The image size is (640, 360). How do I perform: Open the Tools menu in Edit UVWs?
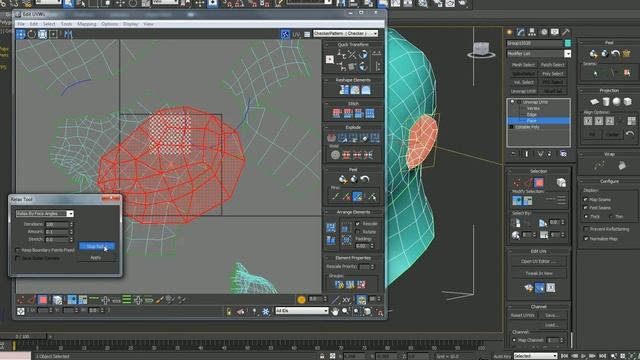[66, 24]
